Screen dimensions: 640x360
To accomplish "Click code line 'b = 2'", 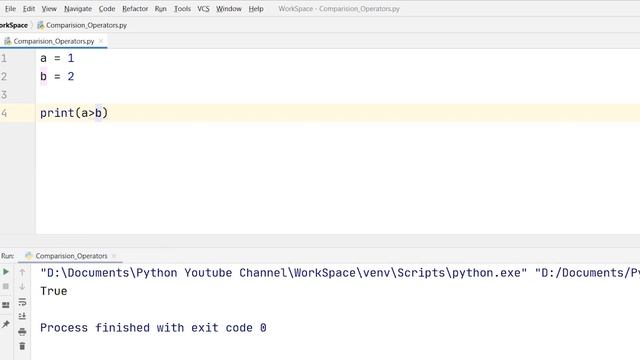I will click(x=57, y=77).
